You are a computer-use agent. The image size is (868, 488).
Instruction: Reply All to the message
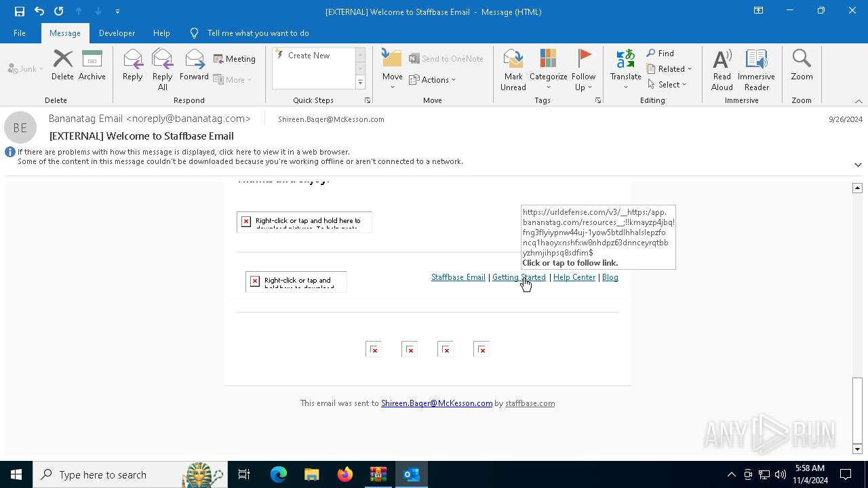[162, 70]
